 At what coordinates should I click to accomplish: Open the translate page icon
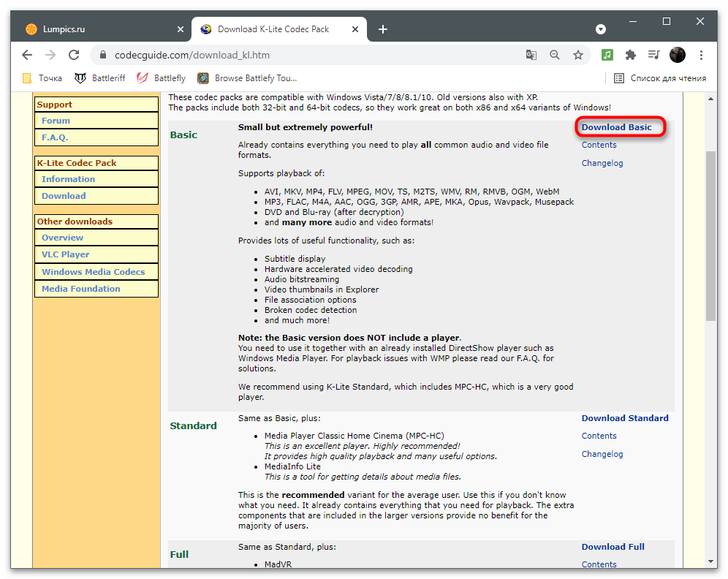pyautogui.click(x=531, y=56)
